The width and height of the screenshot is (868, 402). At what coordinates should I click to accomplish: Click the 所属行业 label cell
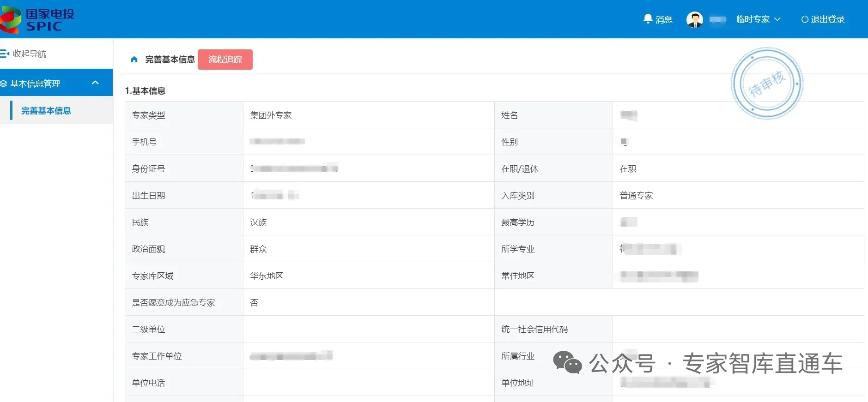(x=553, y=356)
